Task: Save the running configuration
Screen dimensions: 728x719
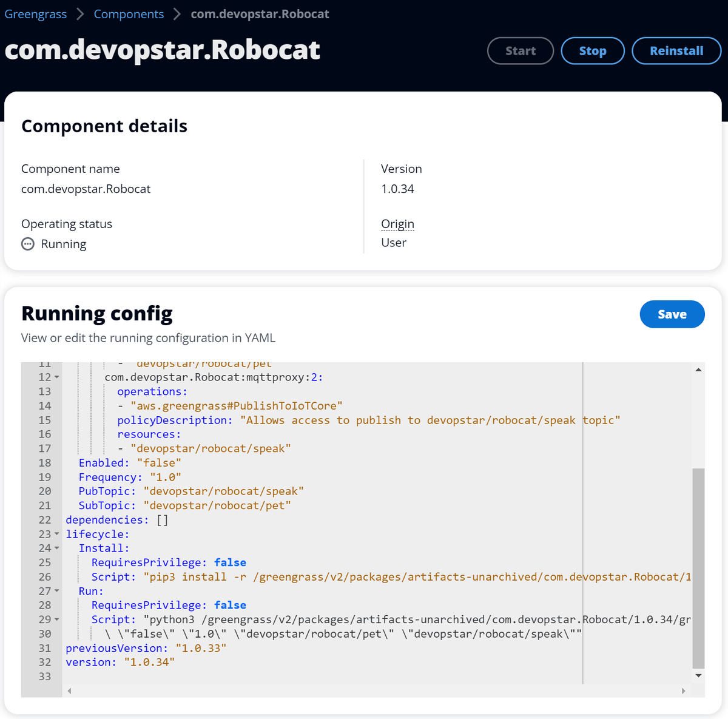Action: click(x=672, y=314)
